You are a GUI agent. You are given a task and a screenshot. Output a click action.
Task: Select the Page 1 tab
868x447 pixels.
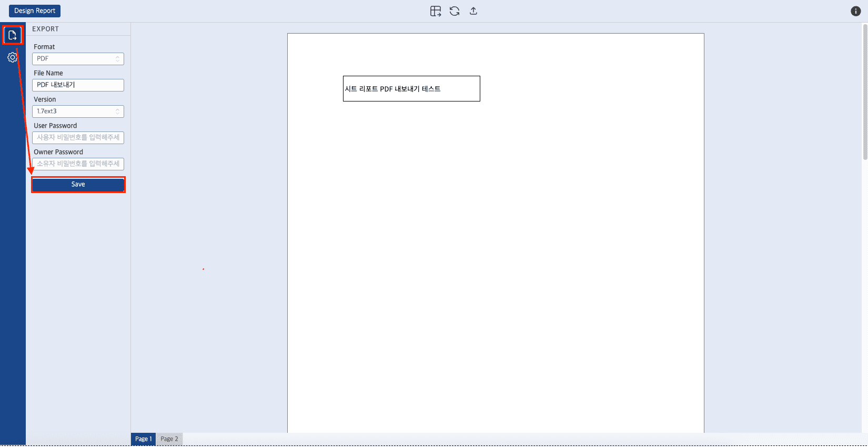[x=143, y=439]
